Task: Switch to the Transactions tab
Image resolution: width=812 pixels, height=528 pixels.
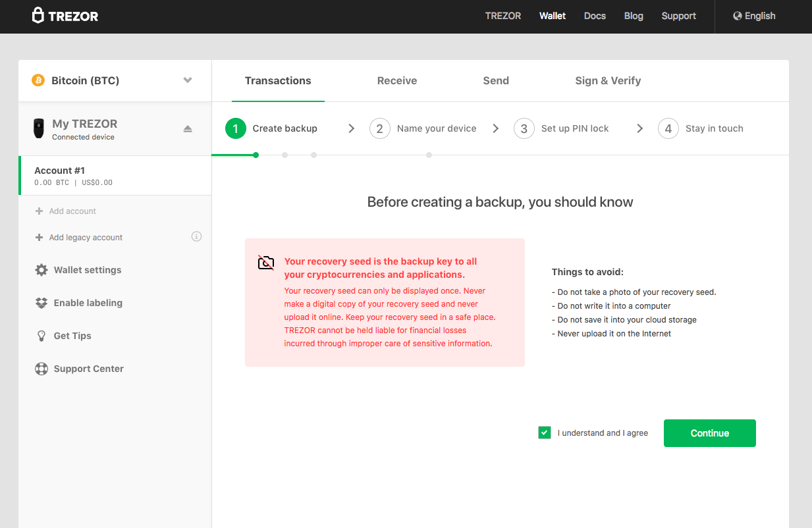Action: (x=278, y=80)
